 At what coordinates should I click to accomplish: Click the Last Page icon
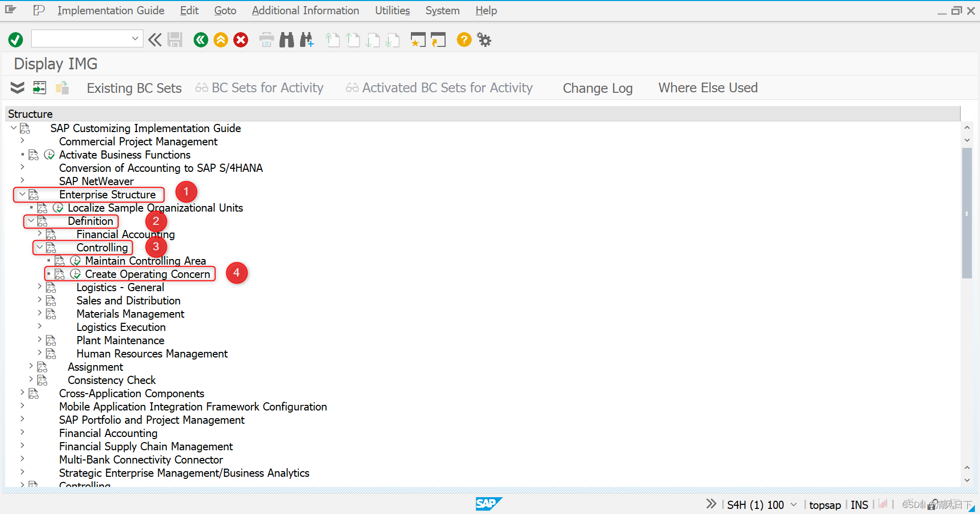(393, 39)
